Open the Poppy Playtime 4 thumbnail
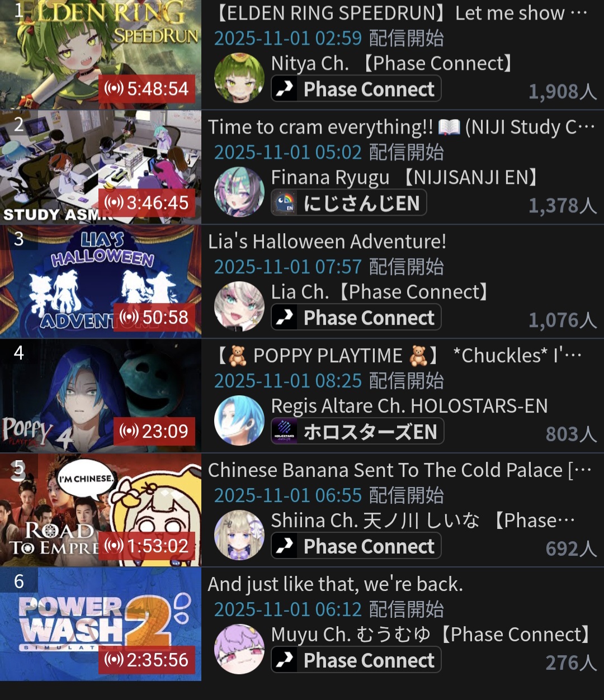This screenshot has width=604, height=700. pos(101,396)
